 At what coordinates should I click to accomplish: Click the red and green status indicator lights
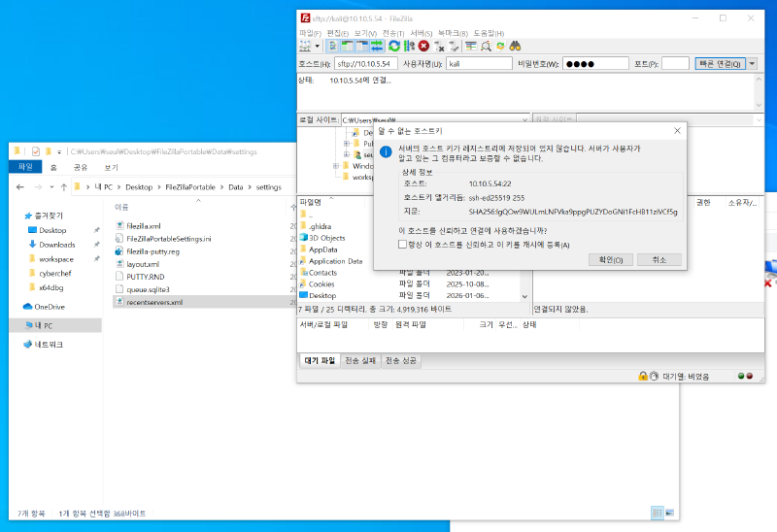[745, 376]
